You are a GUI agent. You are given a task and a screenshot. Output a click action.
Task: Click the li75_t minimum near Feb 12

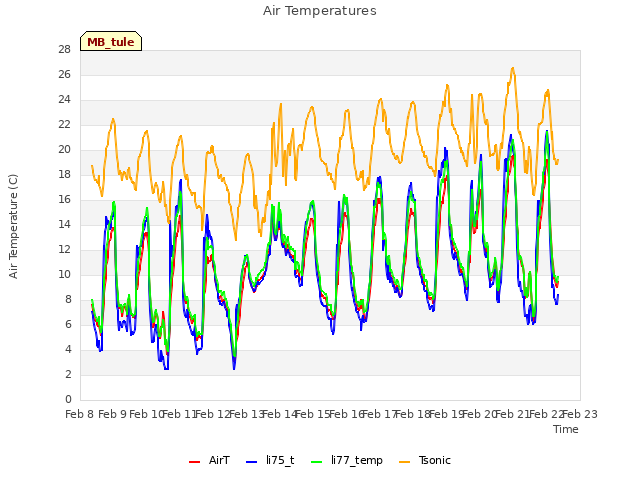pos(234,369)
